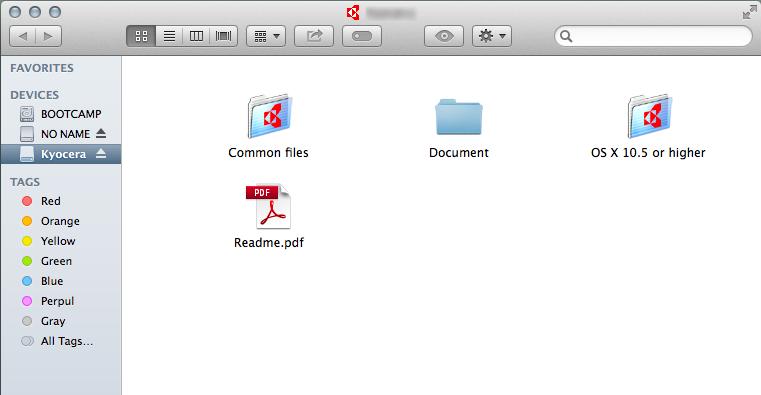Open the Action gear menu
Image resolution: width=761 pixels, height=395 pixels.
(x=492, y=36)
